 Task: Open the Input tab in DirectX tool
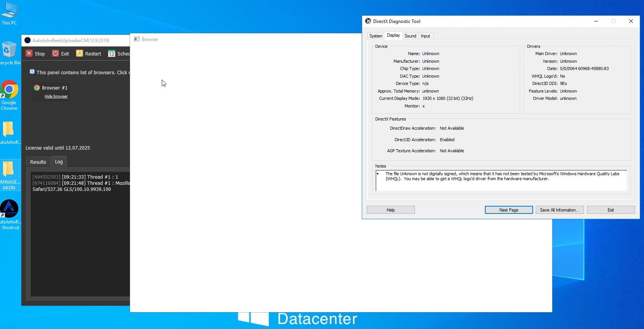tap(425, 36)
